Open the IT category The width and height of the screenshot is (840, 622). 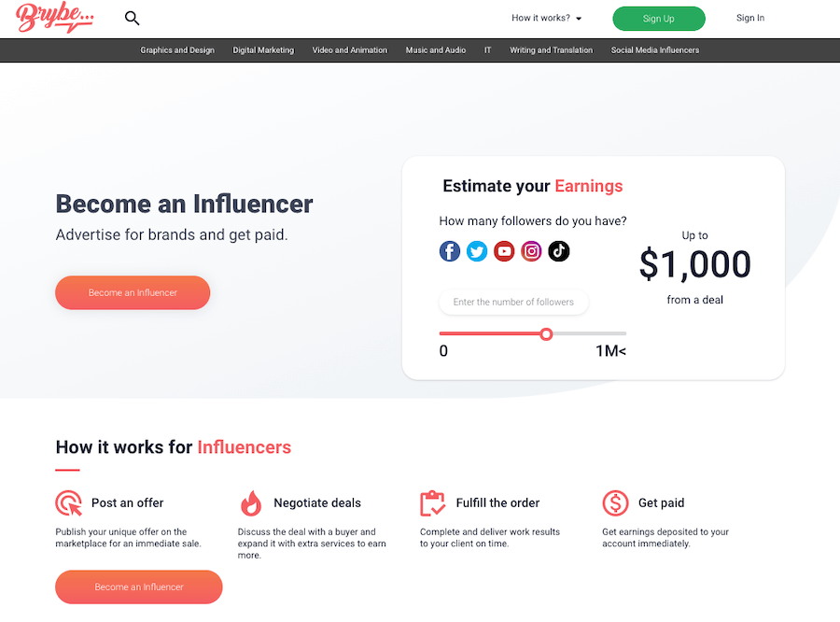487,50
